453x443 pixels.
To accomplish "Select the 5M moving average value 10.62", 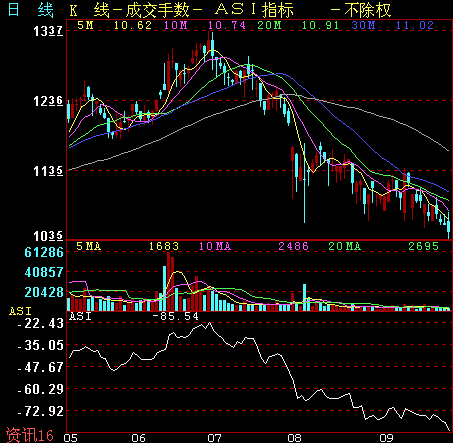I will pos(133,25).
